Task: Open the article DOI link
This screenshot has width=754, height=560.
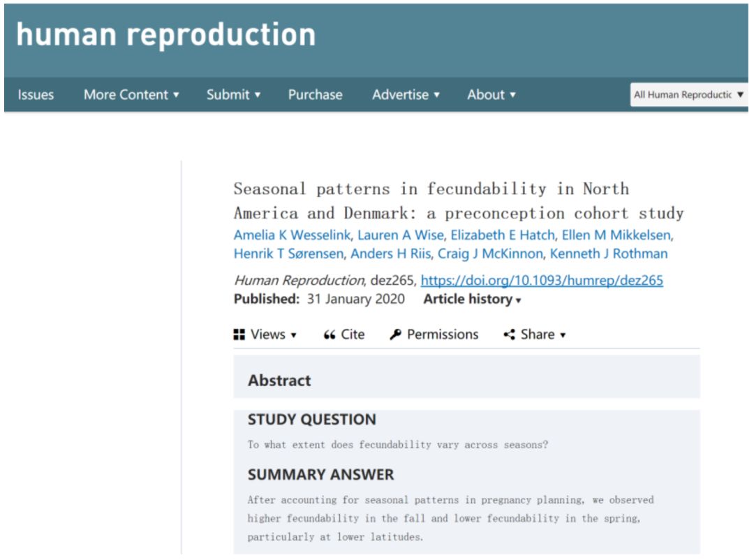Action: click(542, 281)
